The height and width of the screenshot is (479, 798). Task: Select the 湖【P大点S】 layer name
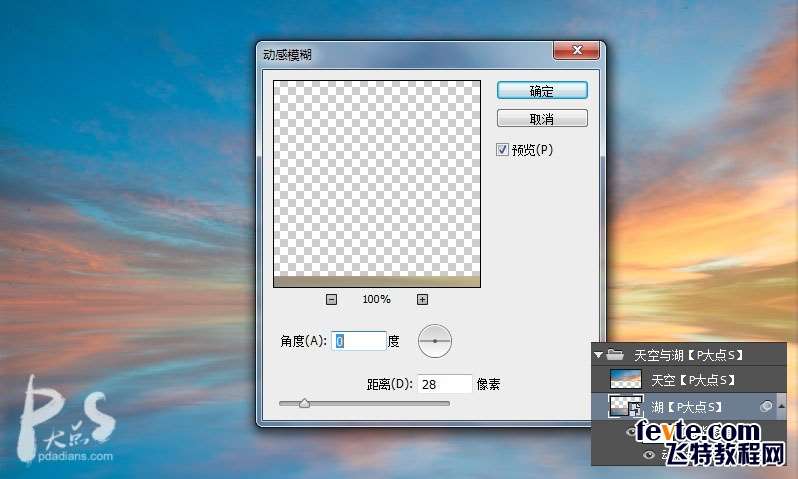pyautogui.click(x=687, y=407)
